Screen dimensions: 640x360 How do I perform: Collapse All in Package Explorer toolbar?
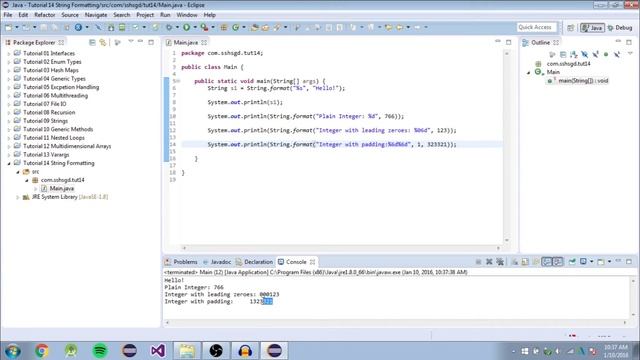[x=92, y=42]
